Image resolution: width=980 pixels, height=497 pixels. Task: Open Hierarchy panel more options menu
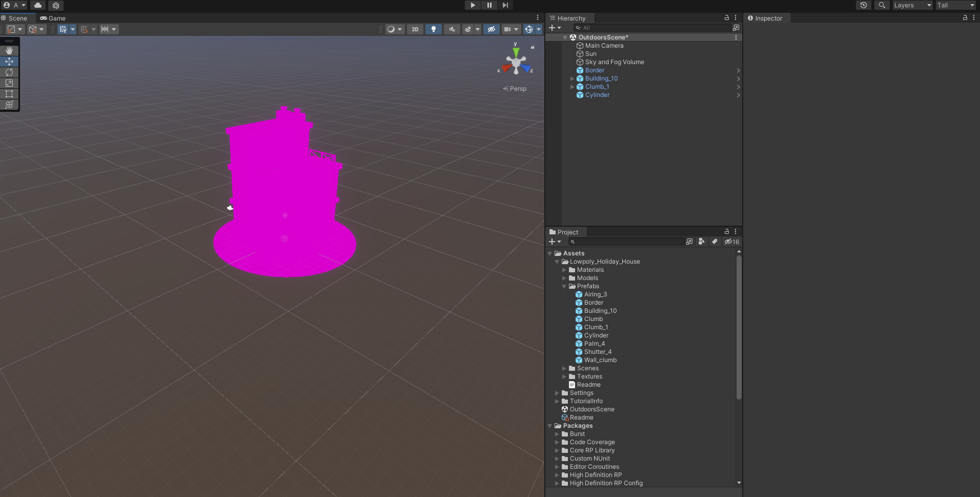pyautogui.click(x=736, y=18)
